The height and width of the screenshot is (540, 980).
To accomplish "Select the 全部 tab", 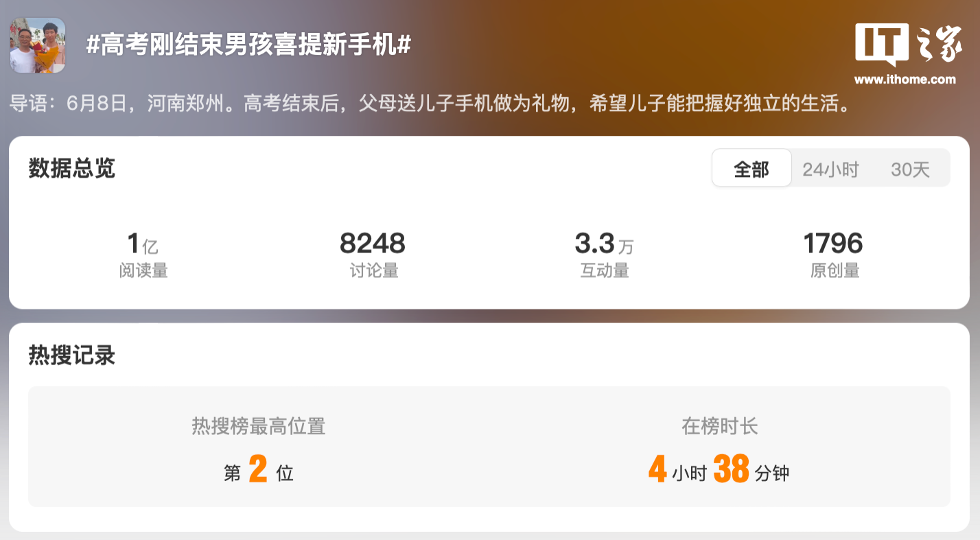I will point(751,168).
